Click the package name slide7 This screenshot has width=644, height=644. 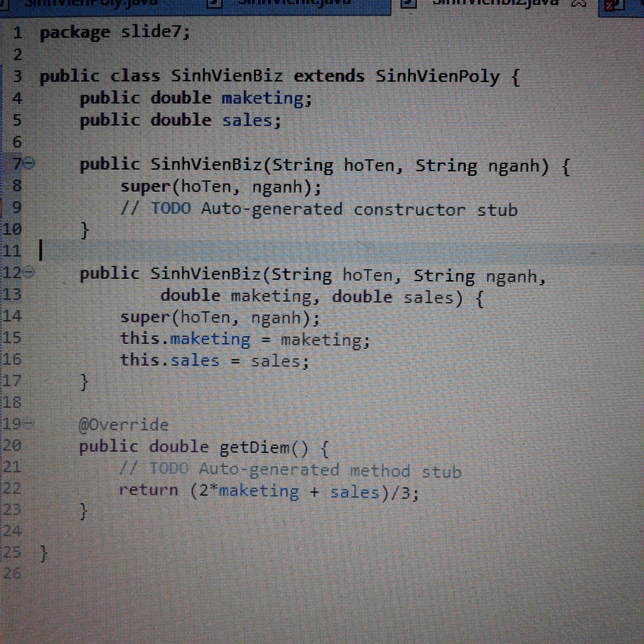point(151,32)
